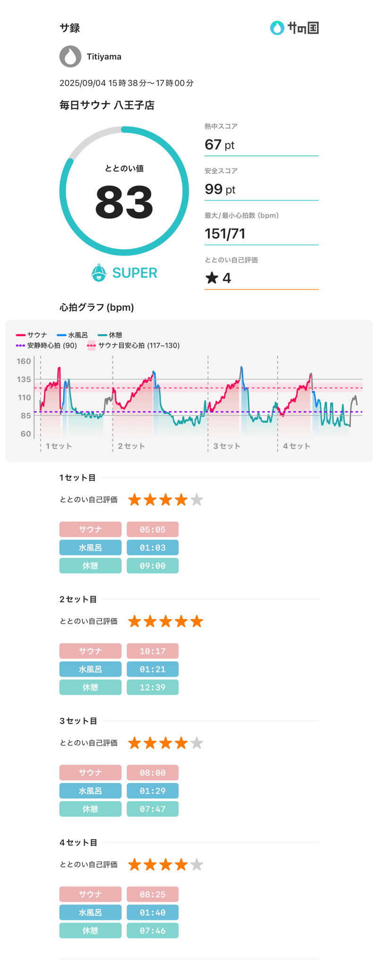This screenshot has height=980, width=378.
Task: Click first star in 1セット目 rating
Action: click(x=135, y=500)
